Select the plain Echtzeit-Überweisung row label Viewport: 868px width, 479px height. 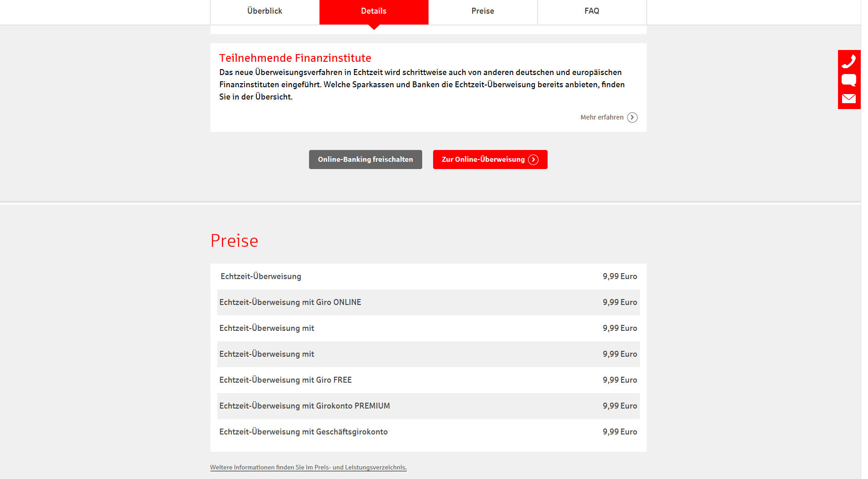[x=261, y=276]
